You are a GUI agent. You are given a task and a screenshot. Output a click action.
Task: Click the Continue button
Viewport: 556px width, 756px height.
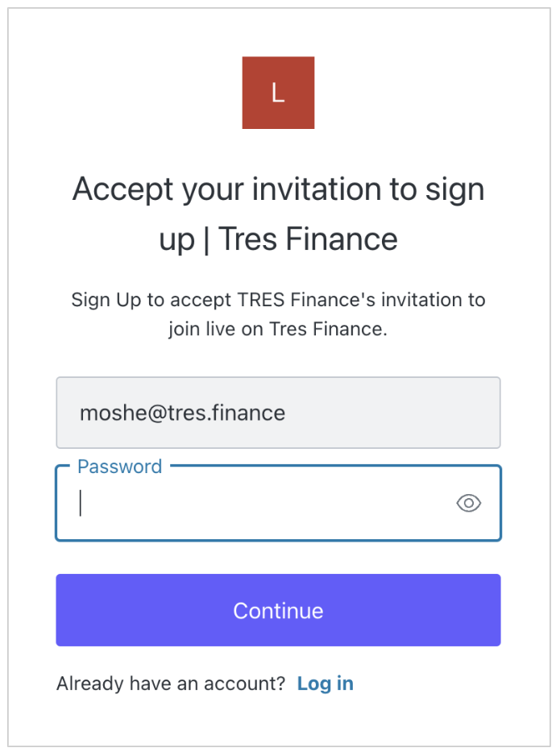278,610
